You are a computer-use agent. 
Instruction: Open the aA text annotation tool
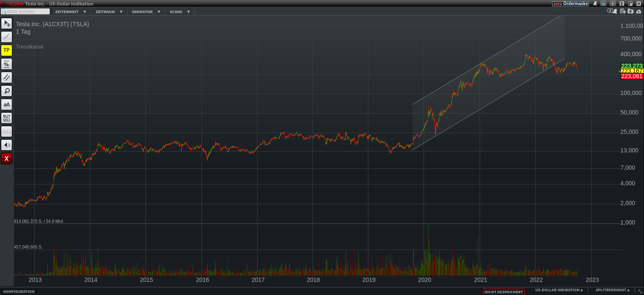6,104
